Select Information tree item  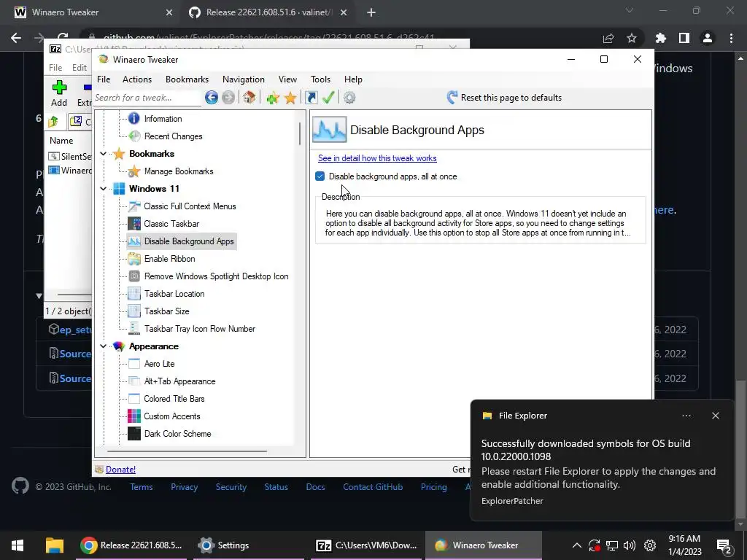[163, 119]
